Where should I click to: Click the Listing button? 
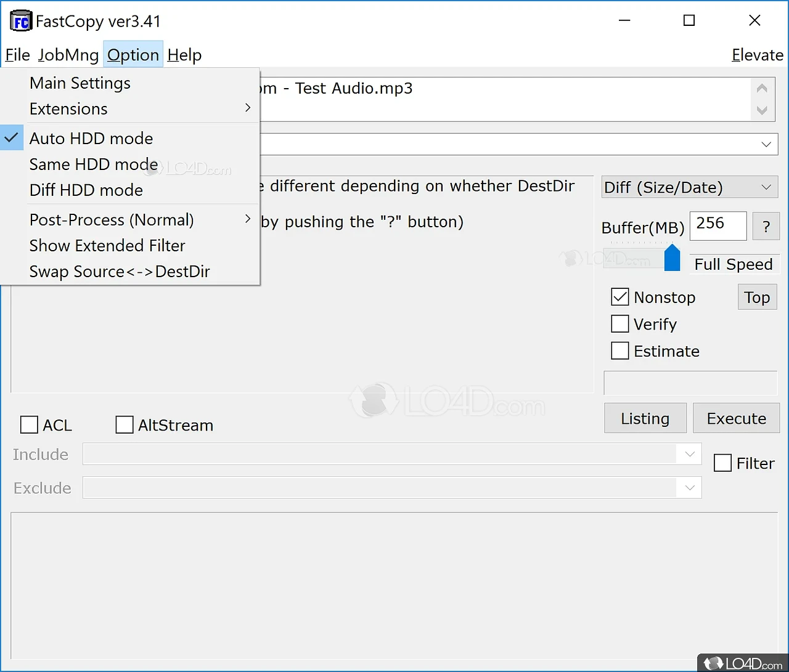(x=645, y=419)
